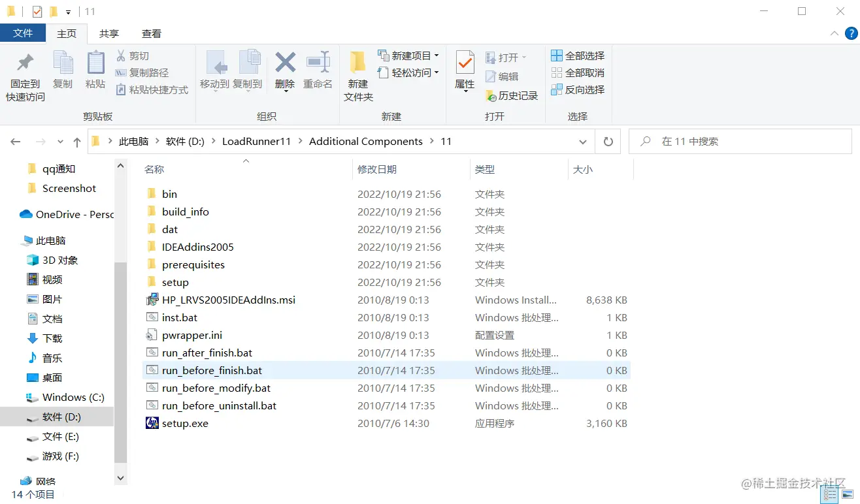Refresh the current folder view
Viewport: 860px width, 504px height.
point(608,142)
